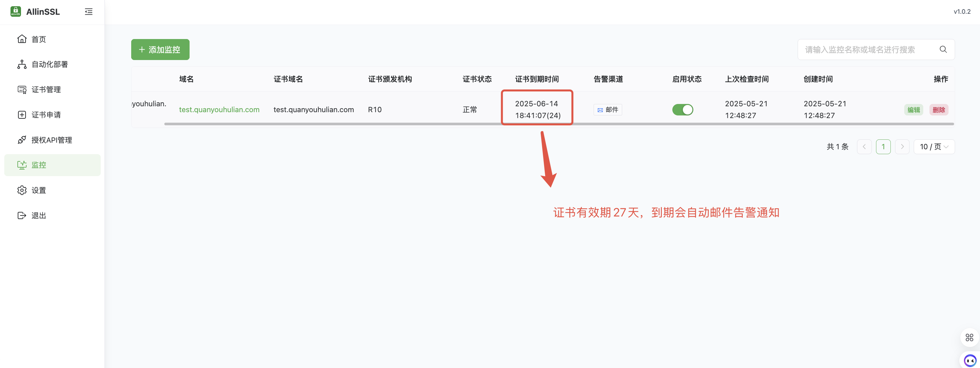Viewport: 980px width, 368px height.
Task: Click 编辑 for the monitor row
Action: coord(913,110)
